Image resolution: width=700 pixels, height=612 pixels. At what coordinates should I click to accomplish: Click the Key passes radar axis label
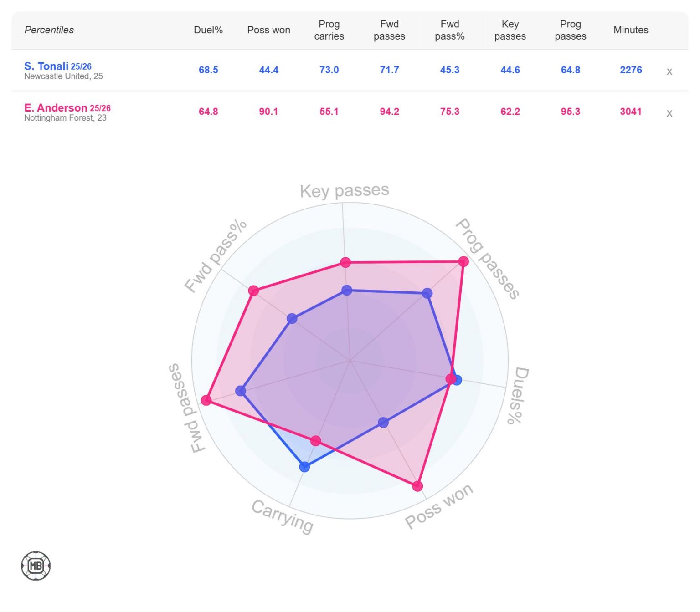pyautogui.click(x=344, y=190)
